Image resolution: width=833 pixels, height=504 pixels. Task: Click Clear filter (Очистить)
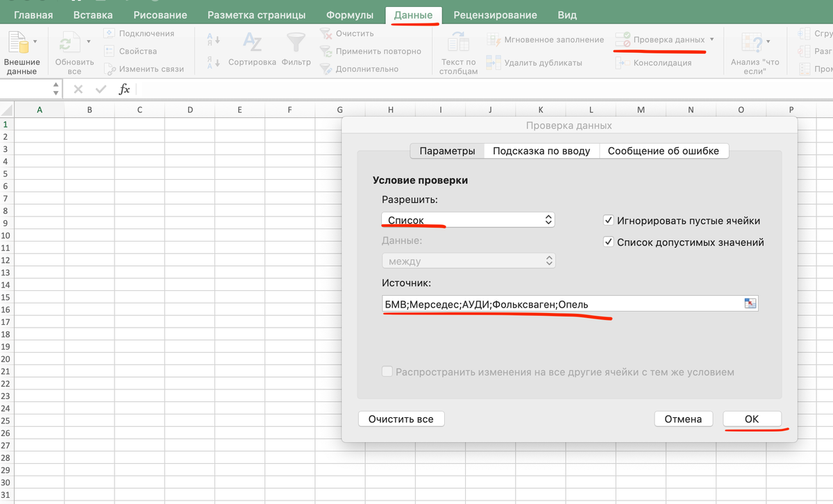click(x=346, y=33)
